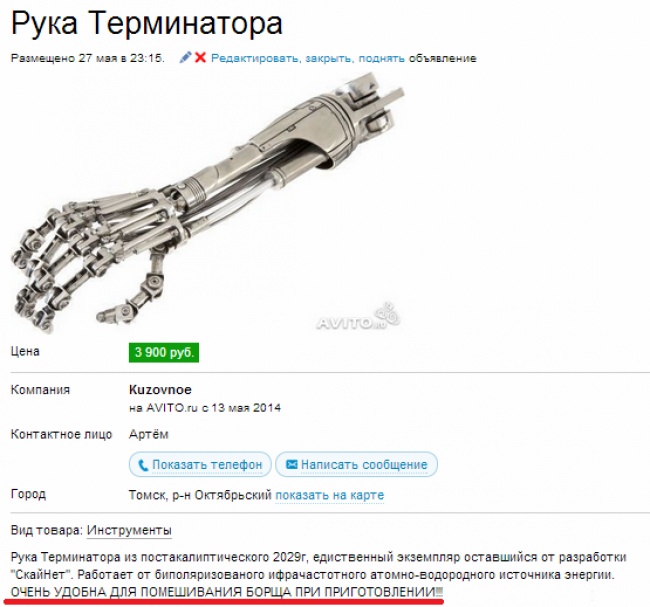Open the Написать сообщение button
Screen dimensions: 650x607
357,464
